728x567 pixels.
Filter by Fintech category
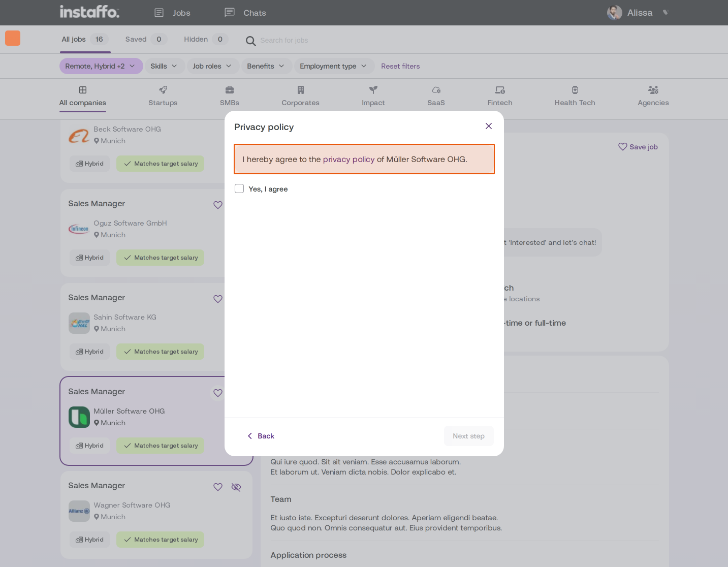[500, 96]
